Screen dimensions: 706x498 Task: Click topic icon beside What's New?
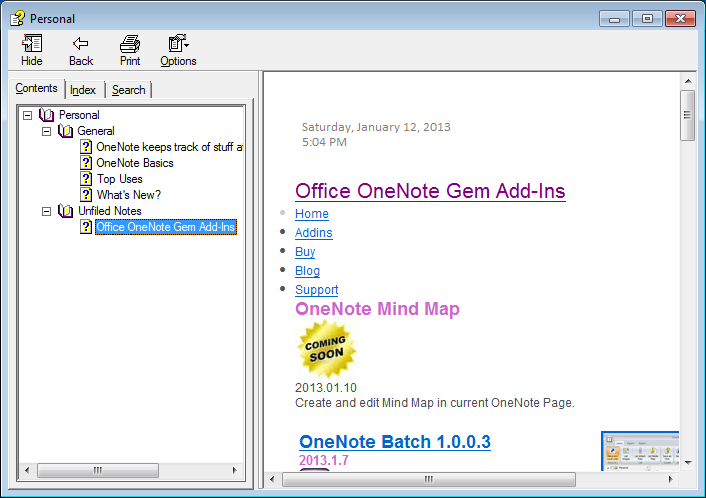86,195
